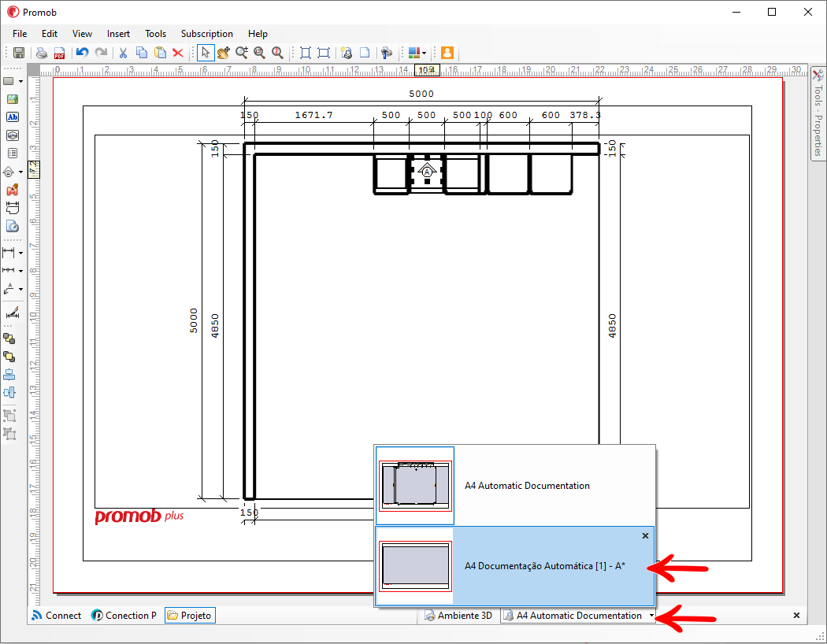This screenshot has width=827, height=644.
Task: Click the zoom window magnifier icon
Action: 259,53
